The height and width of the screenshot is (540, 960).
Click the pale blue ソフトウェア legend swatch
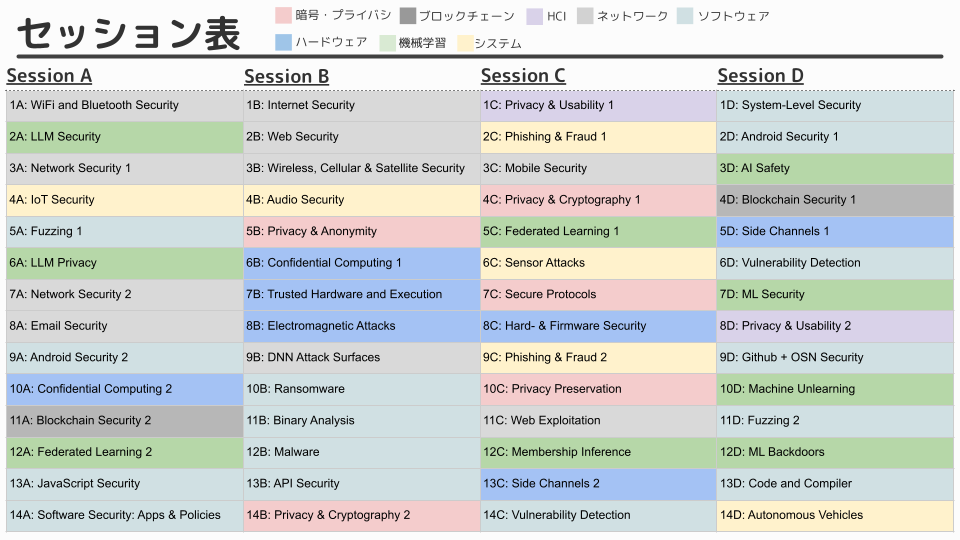[686, 16]
